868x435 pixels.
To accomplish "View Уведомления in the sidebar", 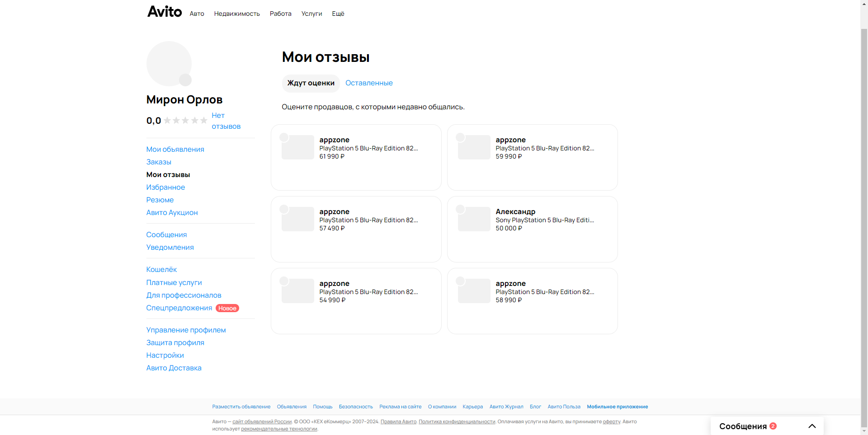I will point(170,248).
